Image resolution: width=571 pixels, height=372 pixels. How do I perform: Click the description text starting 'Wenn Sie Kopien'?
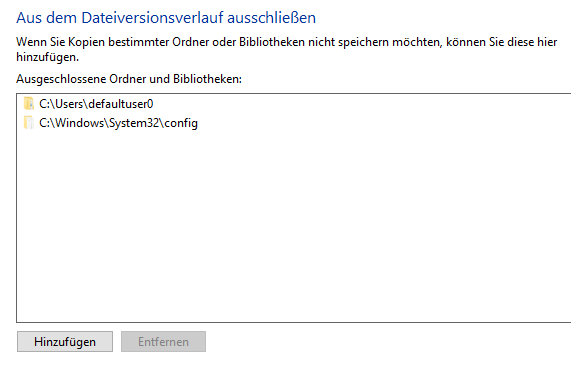(x=287, y=50)
